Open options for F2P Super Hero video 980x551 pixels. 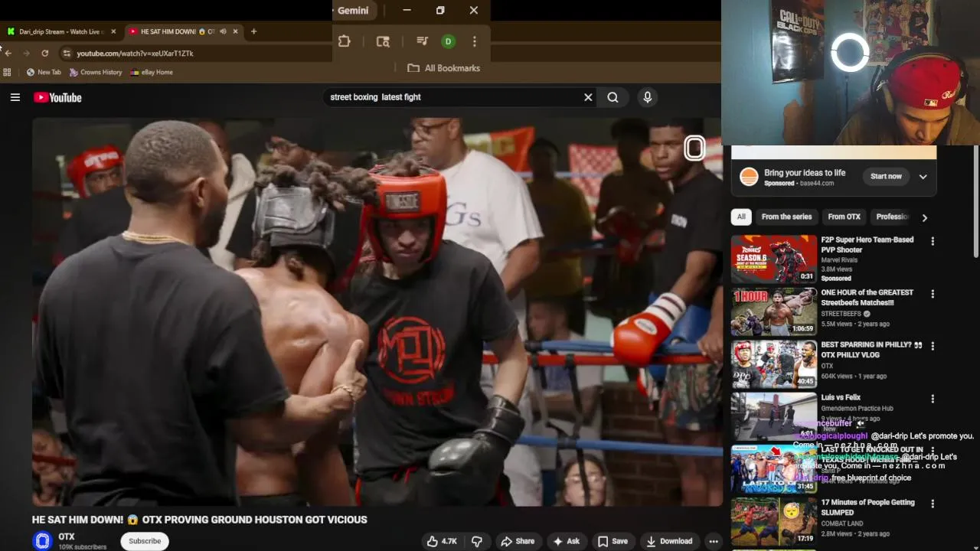pyautogui.click(x=933, y=241)
